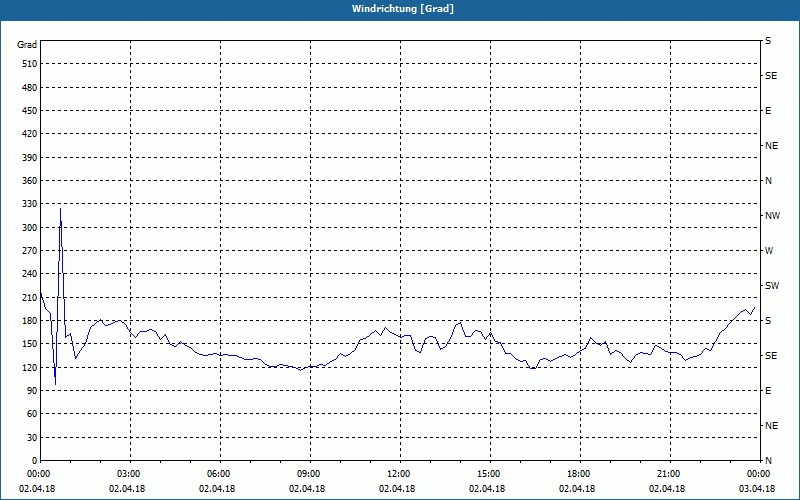Select the 330 y-axis value
Image resolution: width=800 pixels, height=500 pixels.
coord(30,204)
